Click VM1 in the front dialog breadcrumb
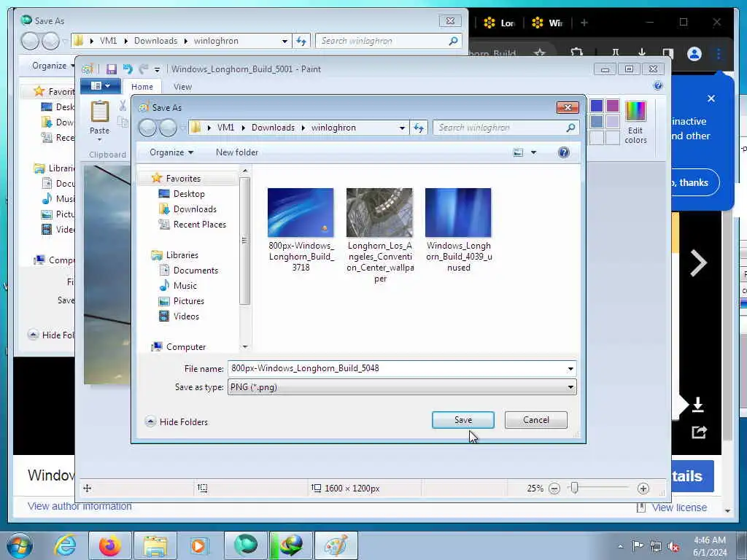Image resolution: width=747 pixels, height=560 pixels. (225, 128)
